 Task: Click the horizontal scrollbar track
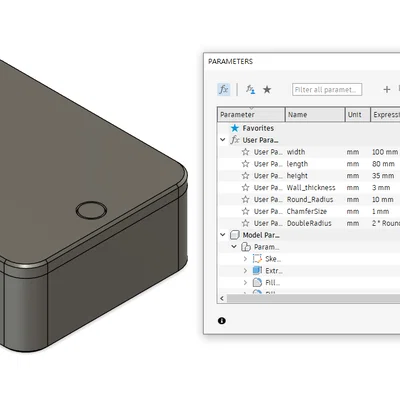313,299
